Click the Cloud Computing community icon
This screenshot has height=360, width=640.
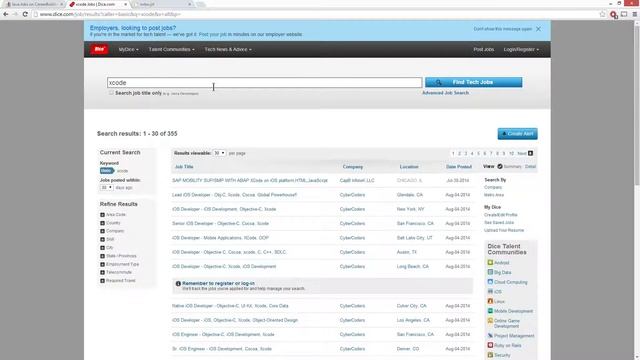pyautogui.click(x=490, y=282)
